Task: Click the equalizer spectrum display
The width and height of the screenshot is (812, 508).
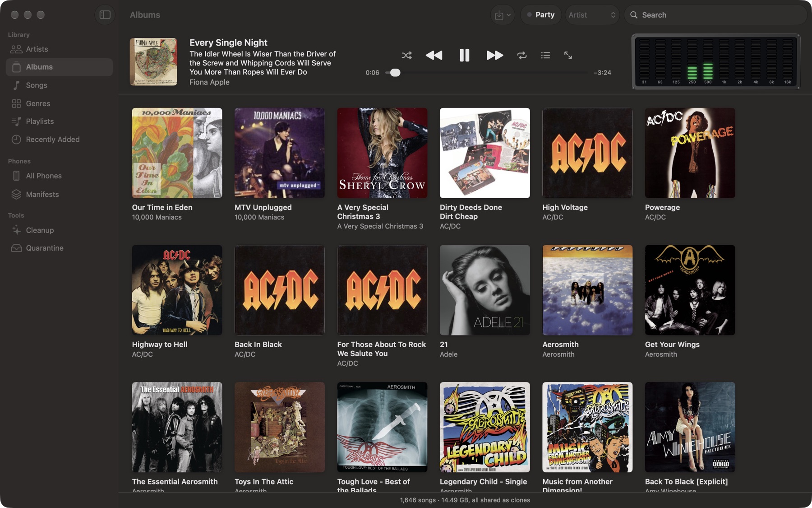Action: (x=716, y=61)
